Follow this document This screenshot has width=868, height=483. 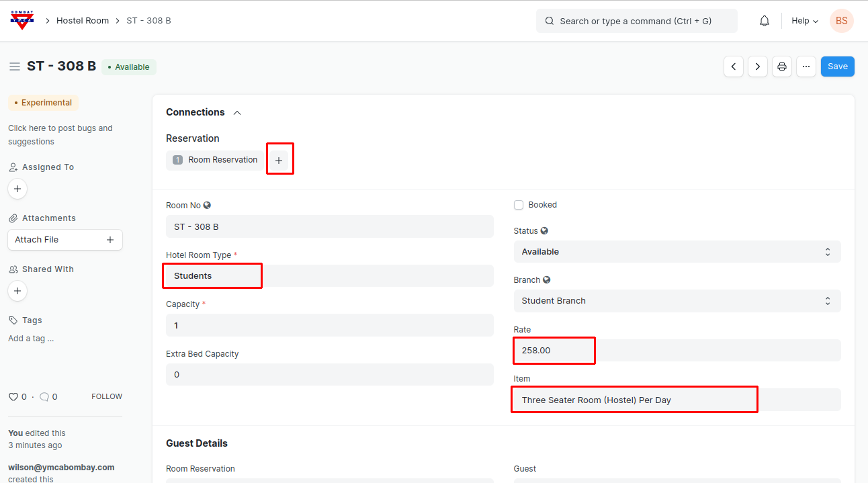[x=107, y=397]
